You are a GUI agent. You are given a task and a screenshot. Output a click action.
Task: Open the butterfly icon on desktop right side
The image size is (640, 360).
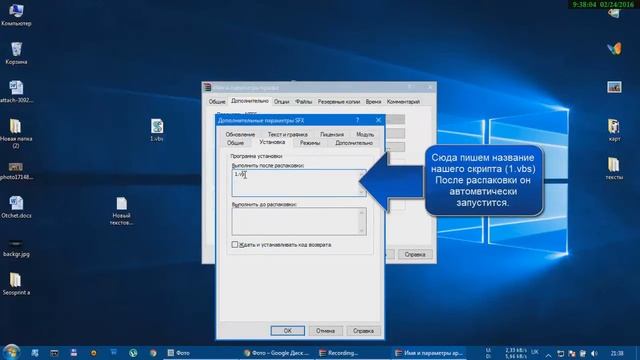pyautogui.click(x=614, y=49)
